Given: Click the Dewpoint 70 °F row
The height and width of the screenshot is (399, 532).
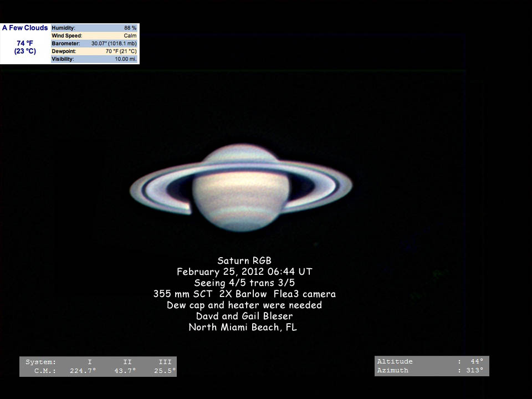Looking at the screenshot, I should (x=94, y=51).
